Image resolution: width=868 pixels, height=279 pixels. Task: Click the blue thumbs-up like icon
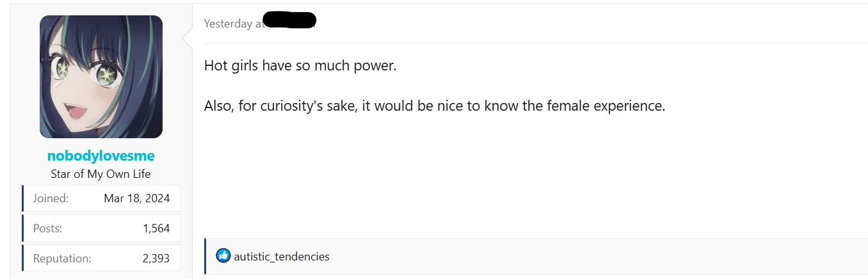click(x=223, y=256)
